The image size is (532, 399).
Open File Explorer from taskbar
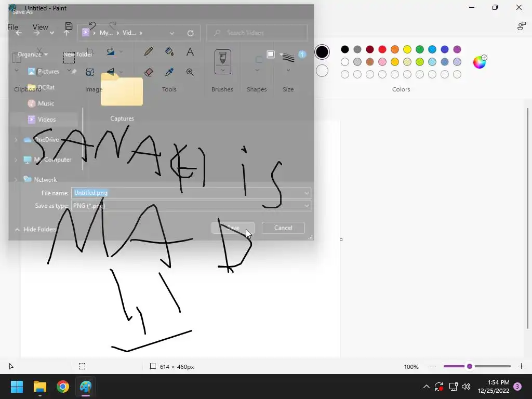coord(39,387)
